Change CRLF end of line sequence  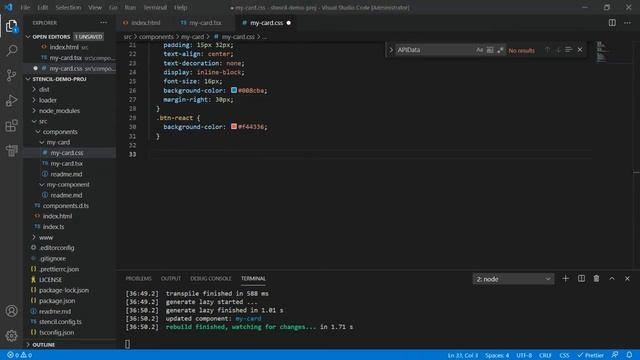(545, 356)
